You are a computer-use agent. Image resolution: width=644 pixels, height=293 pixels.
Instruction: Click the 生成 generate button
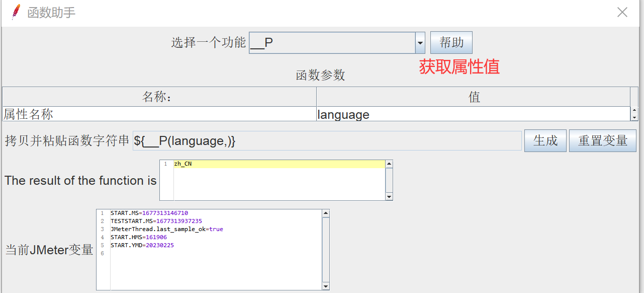[545, 140]
